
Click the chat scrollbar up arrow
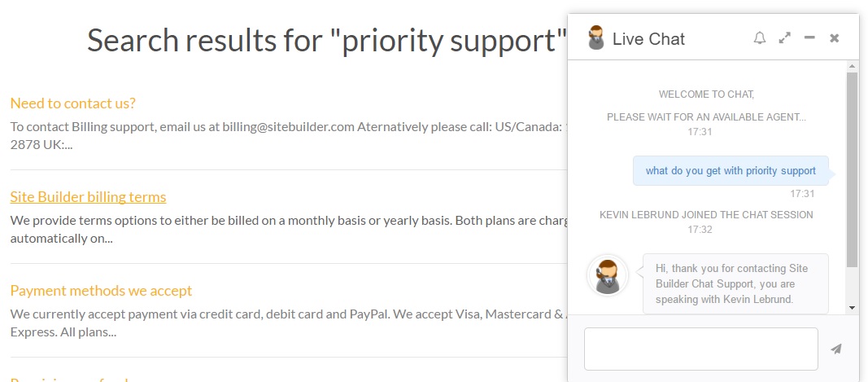[852, 67]
